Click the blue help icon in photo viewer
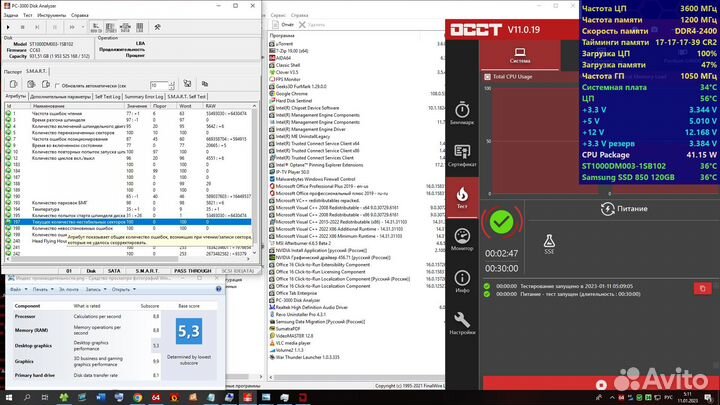This screenshot has width=720, height=405. [x=219, y=289]
